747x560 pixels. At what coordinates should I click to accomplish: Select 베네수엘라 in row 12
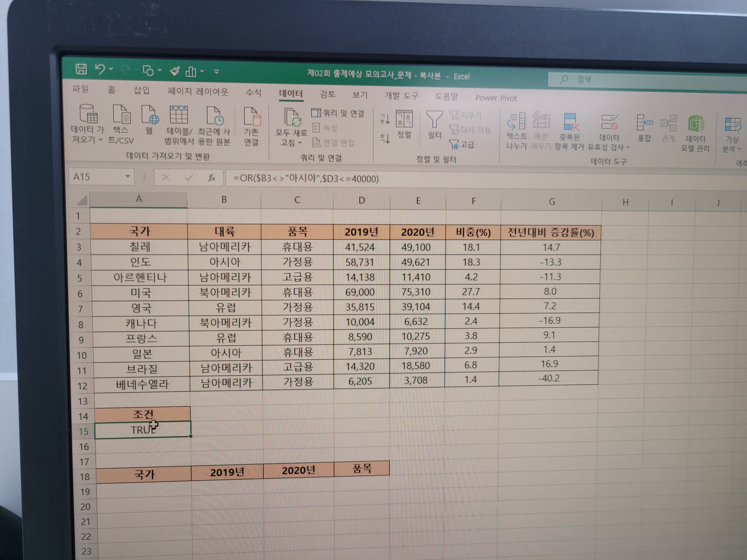pyautogui.click(x=142, y=384)
